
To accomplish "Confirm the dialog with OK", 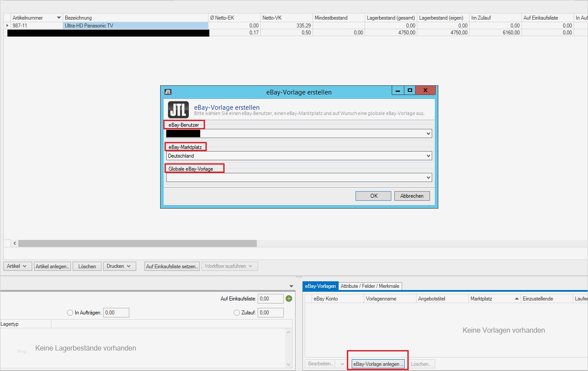I will coord(373,196).
